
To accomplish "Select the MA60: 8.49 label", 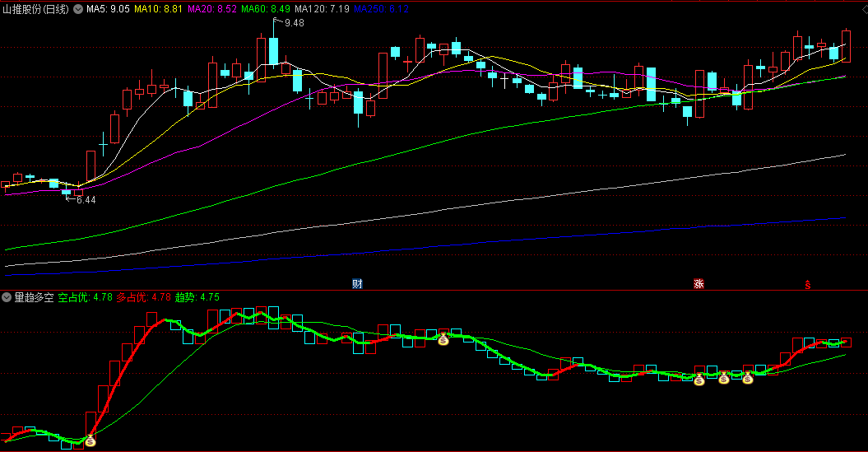I will [266, 9].
